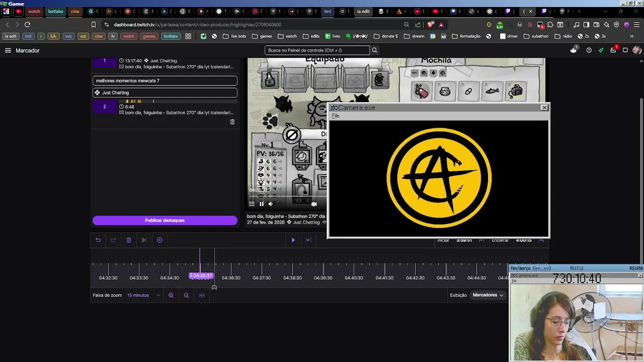Click the 04:35:37 playhead marker on the timeline
This screenshot has height=362, width=644.
pyautogui.click(x=201, y=276)
